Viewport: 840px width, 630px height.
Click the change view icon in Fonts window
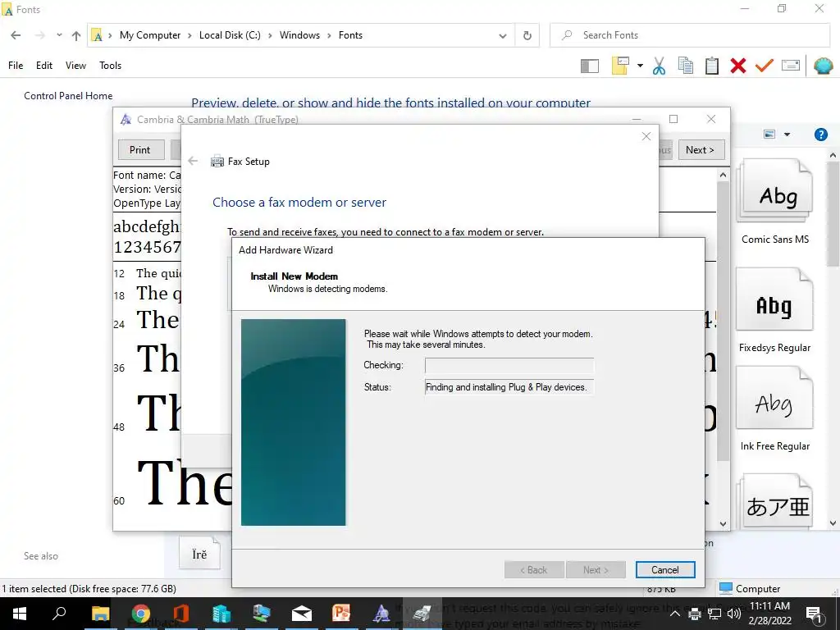(x=769, y=134)
